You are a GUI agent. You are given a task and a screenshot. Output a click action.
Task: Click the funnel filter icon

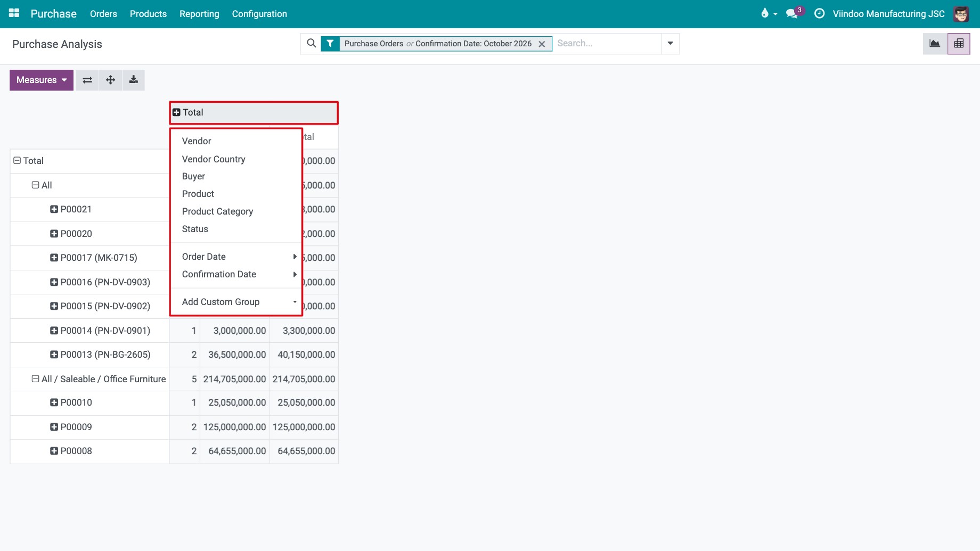(330, 44)
